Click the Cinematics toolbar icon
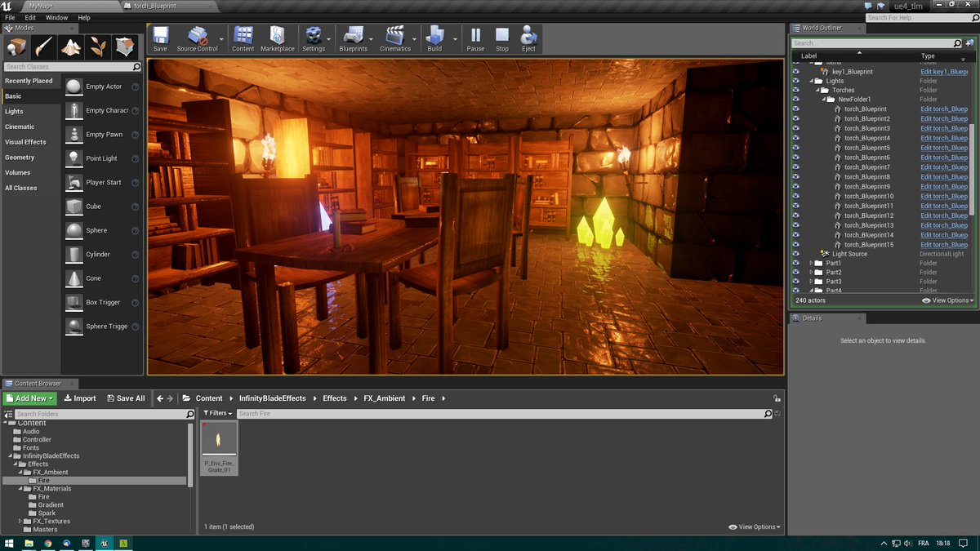This screenshot has width=980, height=551. click(x=395, y=35)
